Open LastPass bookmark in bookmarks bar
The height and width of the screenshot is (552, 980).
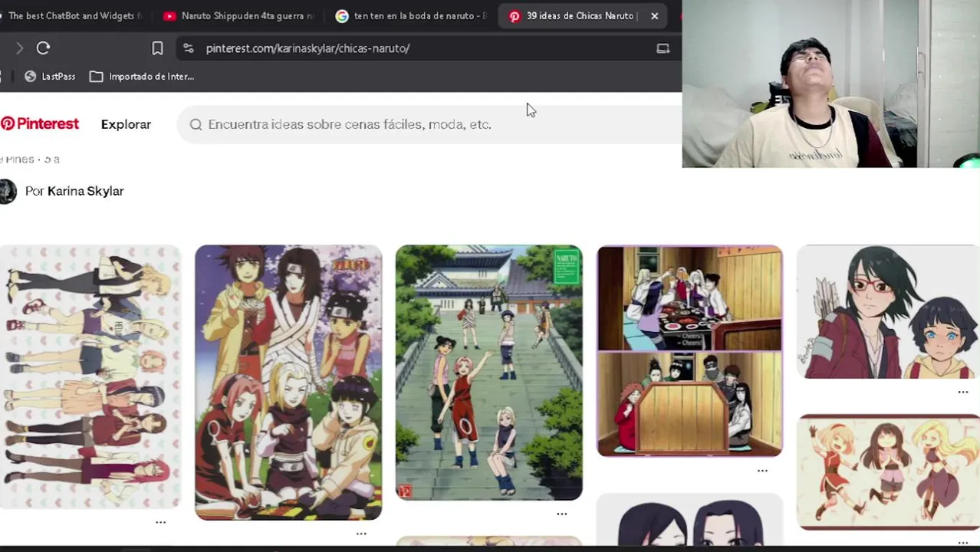pyautogui.click(x=51, y=76)
